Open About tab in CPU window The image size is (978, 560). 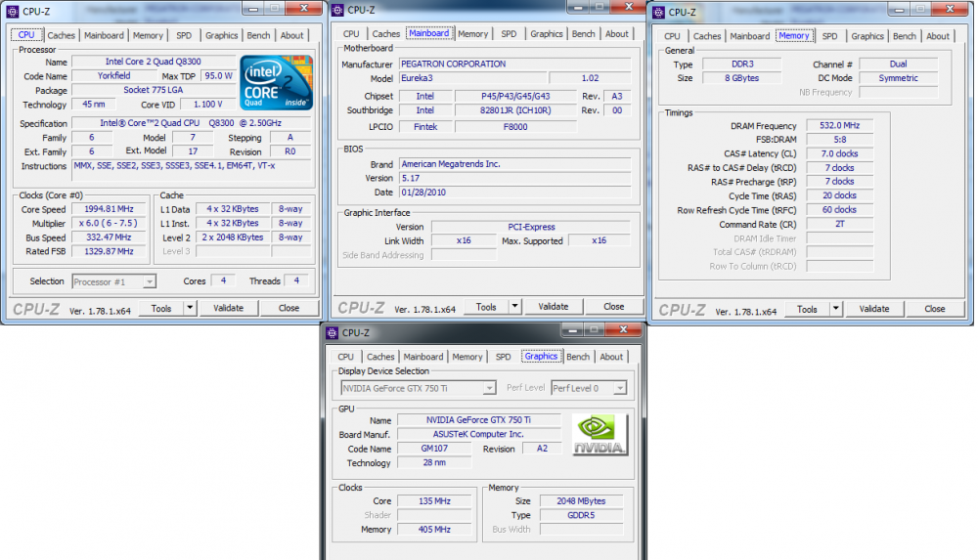pos(291,35)
